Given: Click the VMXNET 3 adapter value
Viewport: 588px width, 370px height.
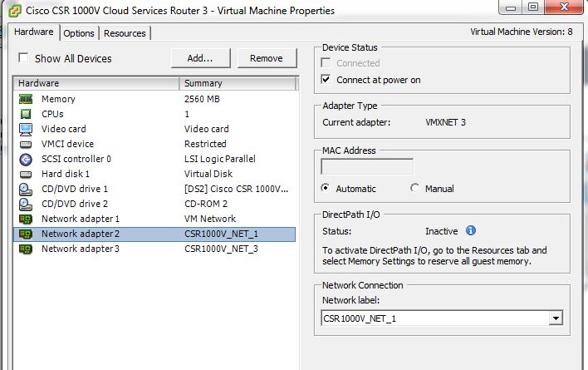Looking at the screenshot, I should point(445,122).
